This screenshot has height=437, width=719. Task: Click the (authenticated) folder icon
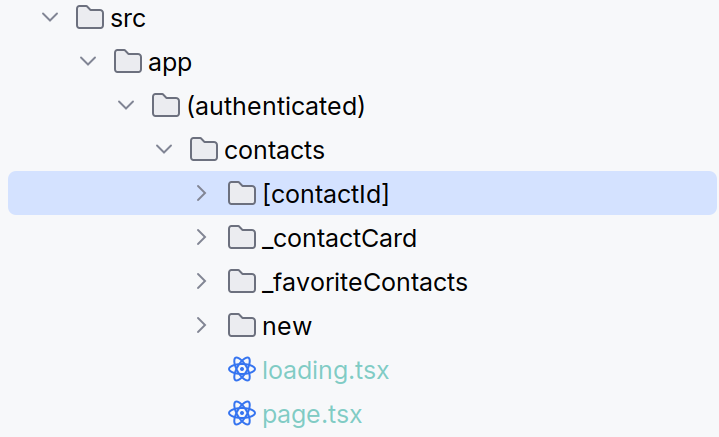(166, 105)
